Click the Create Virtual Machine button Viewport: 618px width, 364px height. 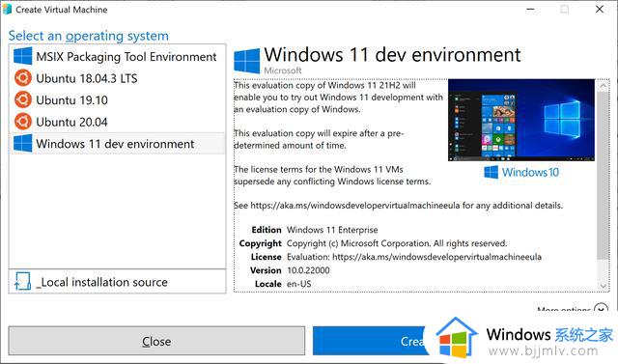[x=371, y=341]
